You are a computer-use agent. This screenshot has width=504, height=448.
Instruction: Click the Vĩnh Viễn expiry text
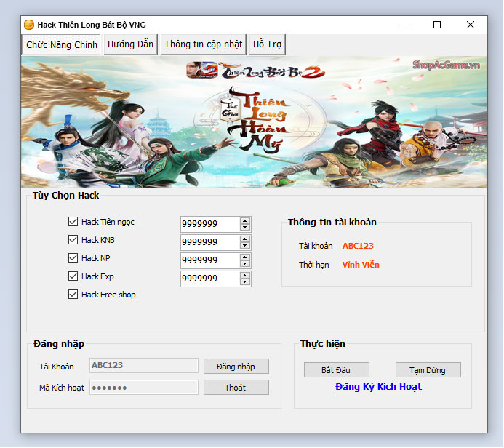(x=361, y=265)
